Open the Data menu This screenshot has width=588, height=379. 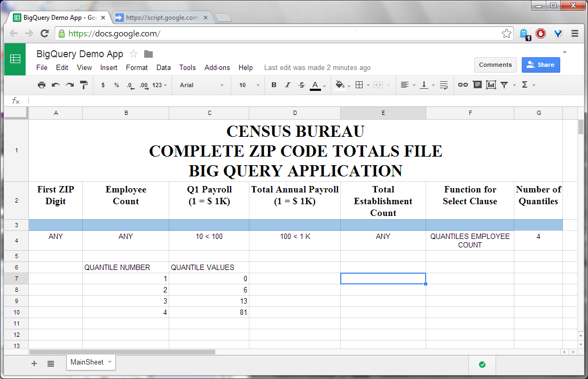[163, 67]
